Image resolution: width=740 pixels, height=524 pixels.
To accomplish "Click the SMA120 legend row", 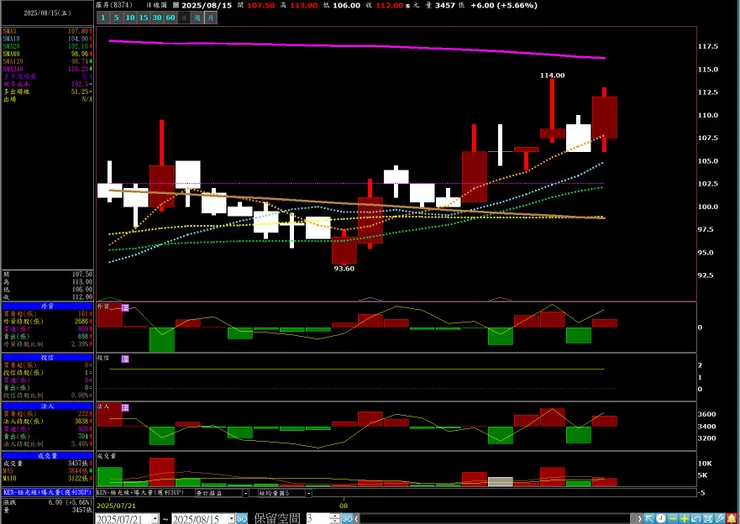I will pos(47,61).
